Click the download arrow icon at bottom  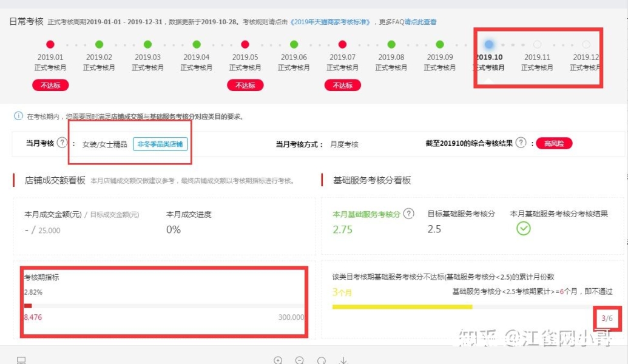343,360
